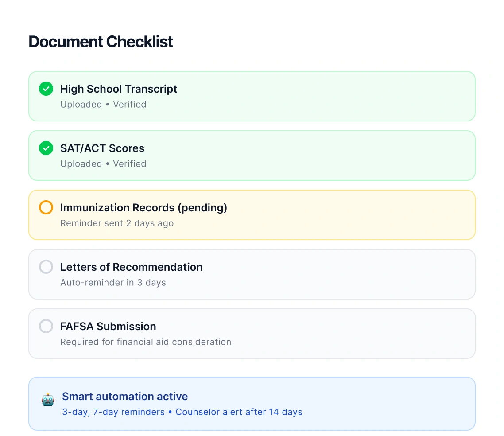Check the Letters of Recommendation circle

click(x=46, y=267)
